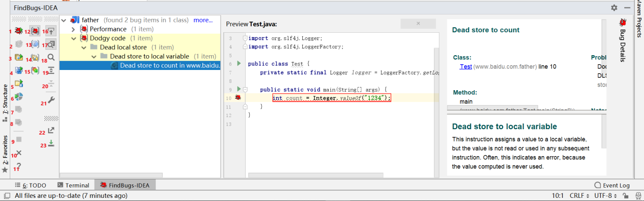Collapse the father root node

coord(64,20)
